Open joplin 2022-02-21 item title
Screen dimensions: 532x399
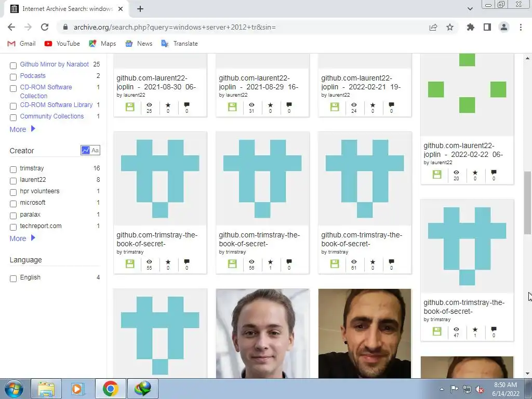tap(361, 83)
